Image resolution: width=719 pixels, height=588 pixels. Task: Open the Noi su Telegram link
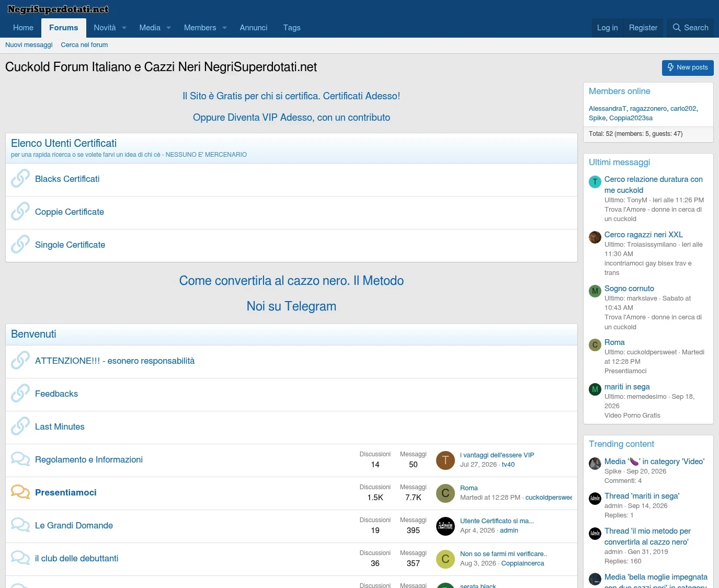[291, 306]
